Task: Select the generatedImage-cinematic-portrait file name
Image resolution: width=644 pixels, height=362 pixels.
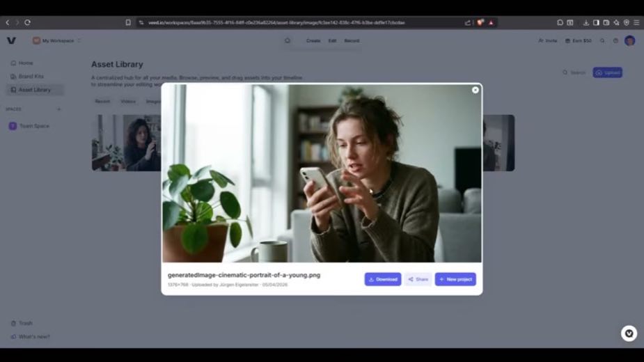Action: pyautogui.click(x=244, y=275)
